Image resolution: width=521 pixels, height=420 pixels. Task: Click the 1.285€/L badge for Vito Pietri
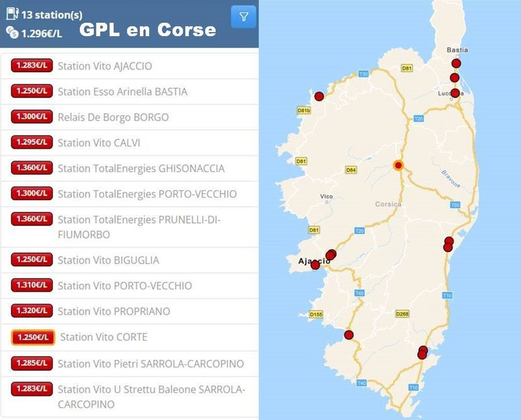click(32, 363)
